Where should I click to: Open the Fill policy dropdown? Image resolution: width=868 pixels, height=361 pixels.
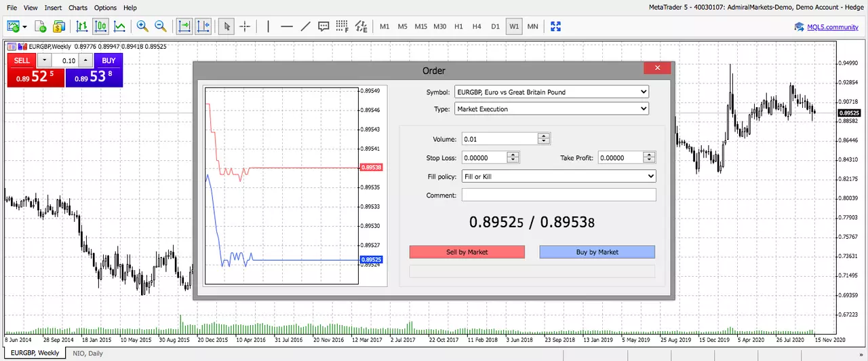559,176
